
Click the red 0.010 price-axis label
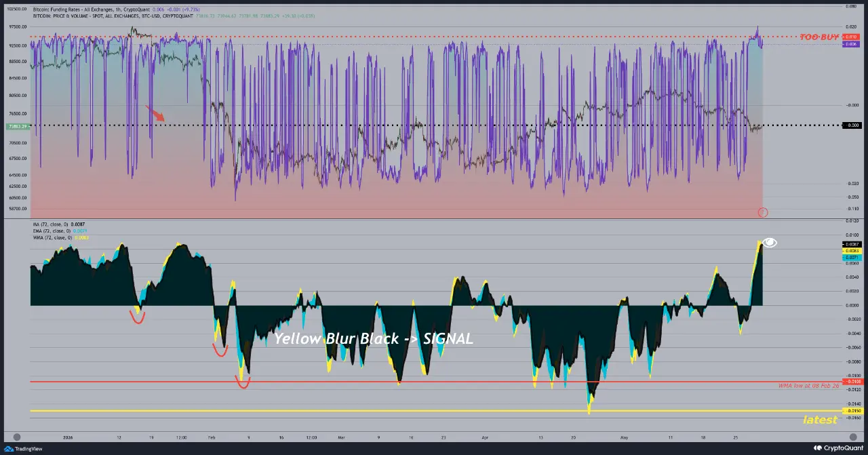[850, 37]
